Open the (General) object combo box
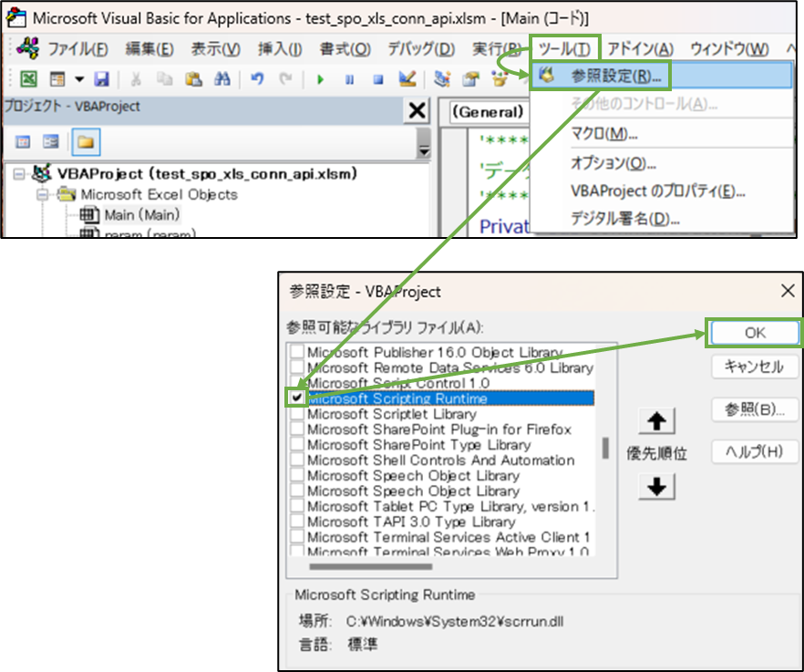 point(489,112)
